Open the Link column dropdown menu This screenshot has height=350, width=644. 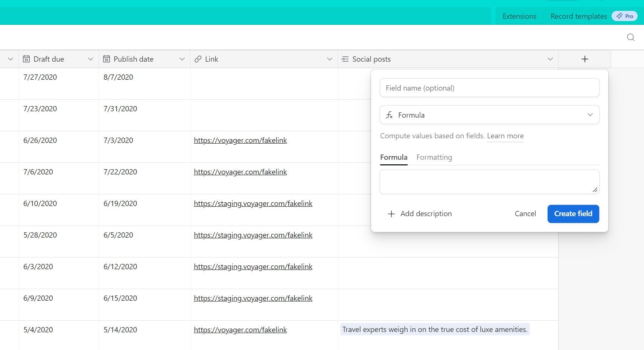coord(330,59)
